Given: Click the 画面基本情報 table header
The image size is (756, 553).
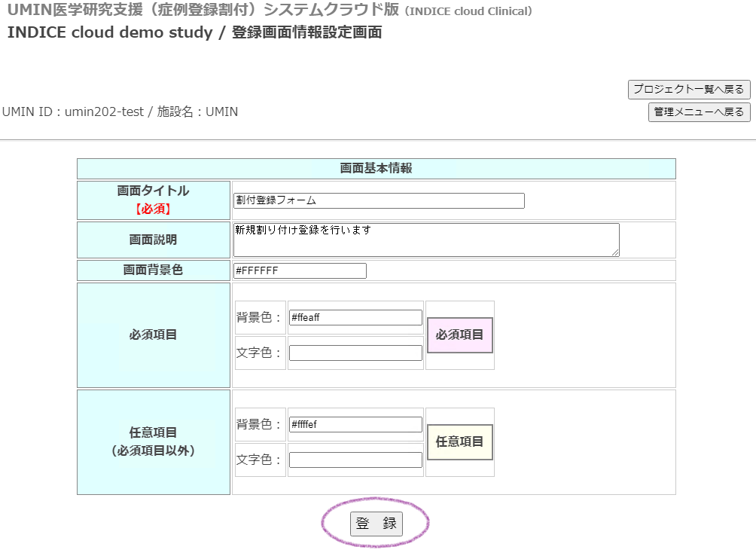Looking at the screenshot, I should (376, 169).
